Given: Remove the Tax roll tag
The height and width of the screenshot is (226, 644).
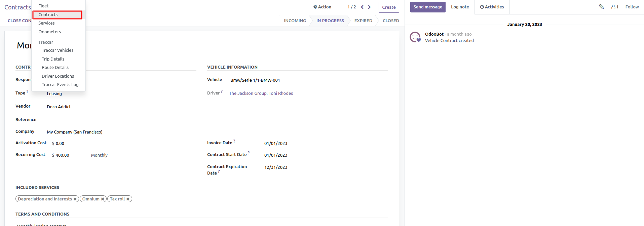Looking at the screenshot, I should coord(128,199).
